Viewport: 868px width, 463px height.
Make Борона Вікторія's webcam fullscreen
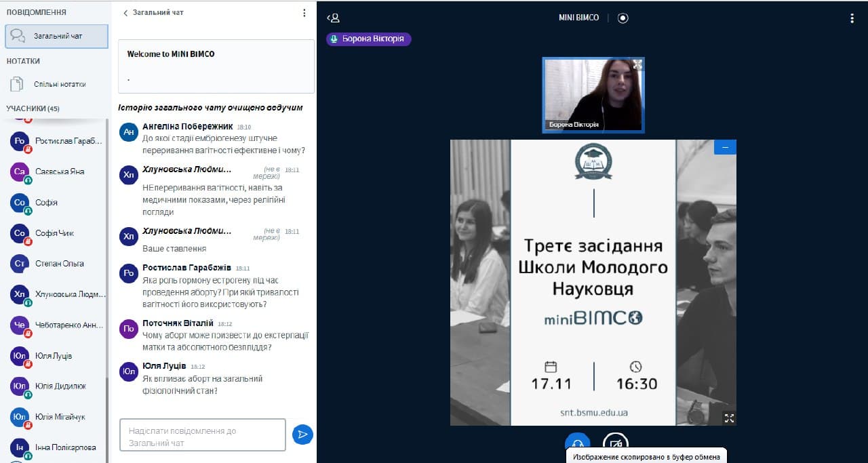[637, 64]
